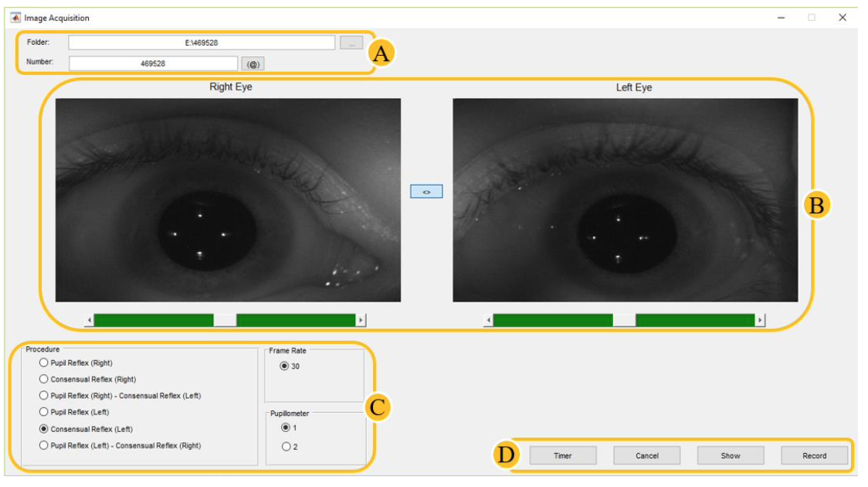The image size is (868, 487).
Task: Click left arrow of the Left Eye slider
Action: [x=488, y=320]
